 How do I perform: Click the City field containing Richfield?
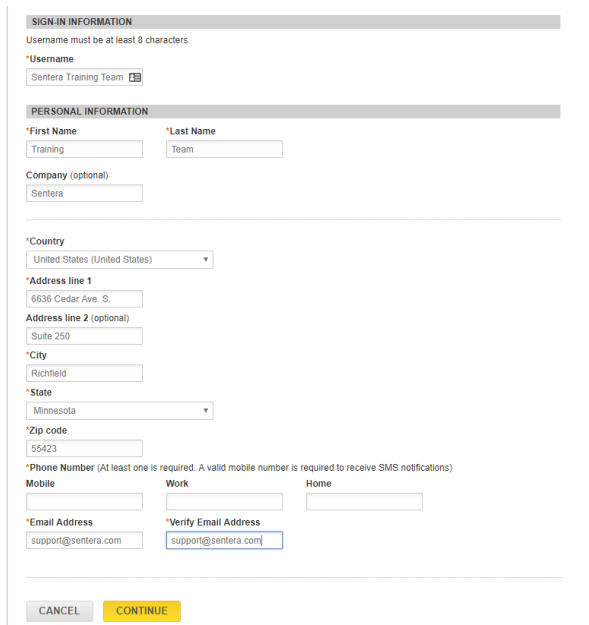pyautogui.click(x=84, y=373)
